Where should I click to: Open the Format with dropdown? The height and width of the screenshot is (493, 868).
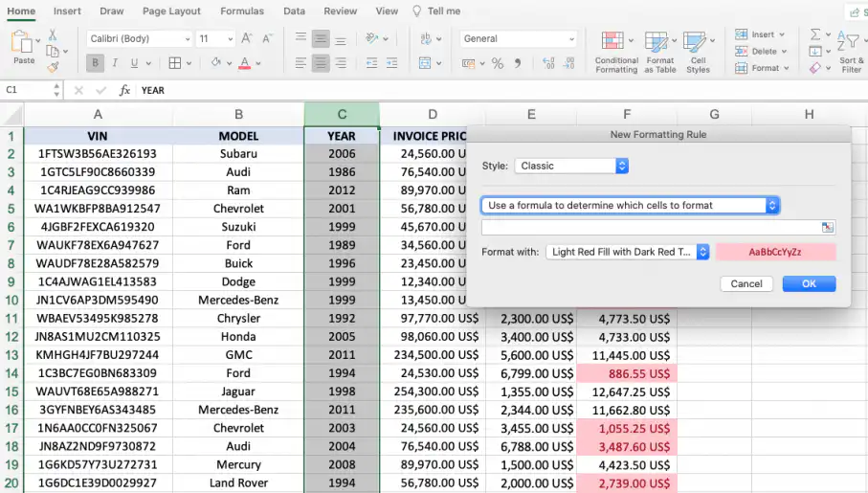(628, 252)
